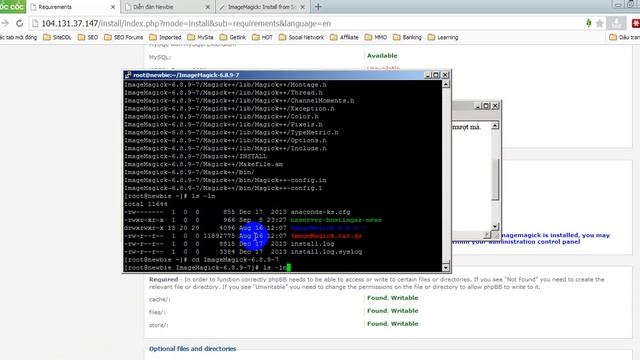Close the background window behind the terminal
This screenshot has height=360, width=640.
coord(495,106)
